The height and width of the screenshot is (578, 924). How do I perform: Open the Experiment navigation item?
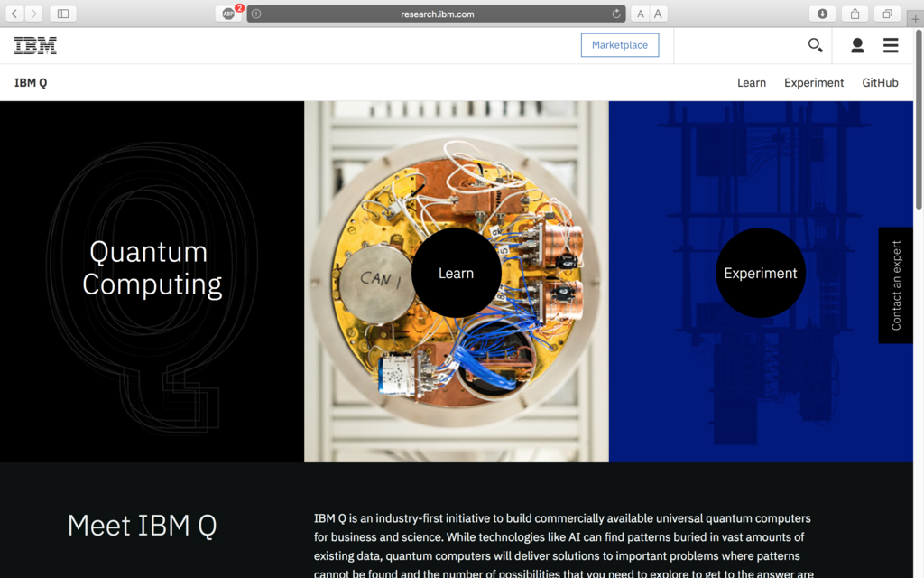814,82
